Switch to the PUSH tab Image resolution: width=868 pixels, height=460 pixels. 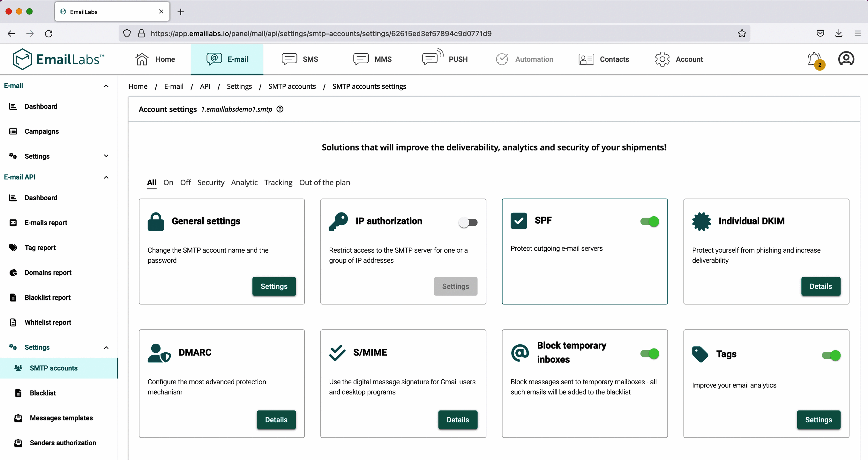445,59
